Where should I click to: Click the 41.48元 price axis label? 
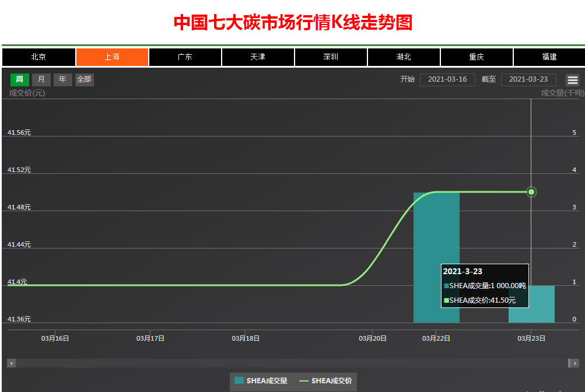(x=19, y=207)
